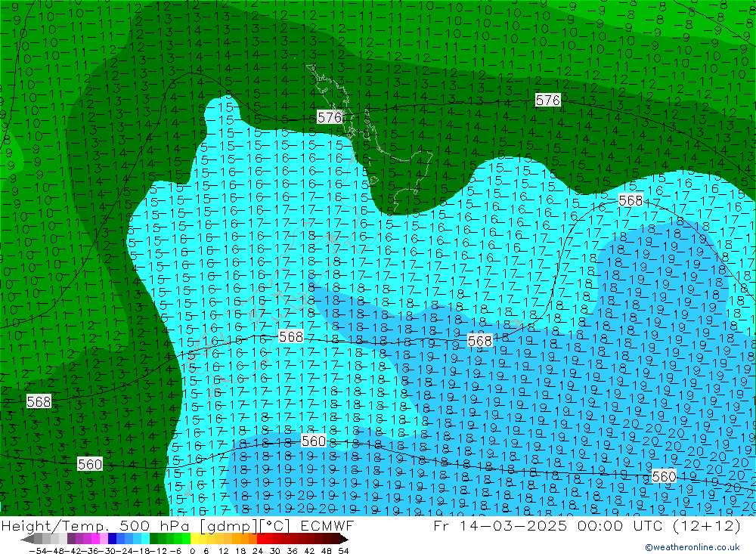Click the '00:00 UTC (12+12)' time text
The width and height of the screenshot is (756, 554).
(x=659, y=525)
